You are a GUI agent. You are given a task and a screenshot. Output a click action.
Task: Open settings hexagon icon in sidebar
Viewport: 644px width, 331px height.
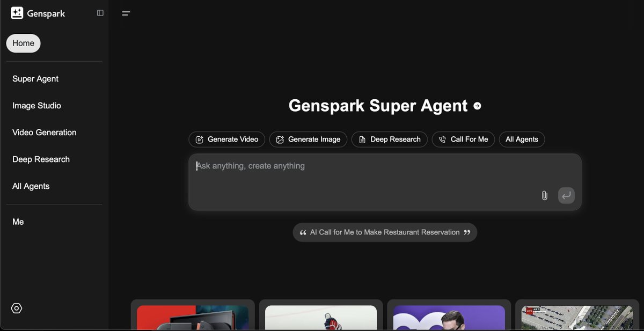(x=17, y=308)
